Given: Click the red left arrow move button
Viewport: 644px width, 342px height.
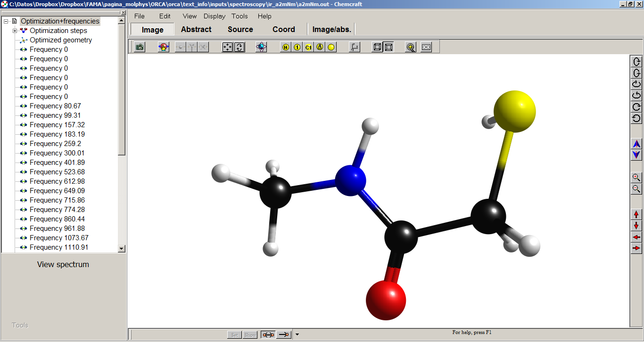Looking at the screenshot, I should click(636, 237).
